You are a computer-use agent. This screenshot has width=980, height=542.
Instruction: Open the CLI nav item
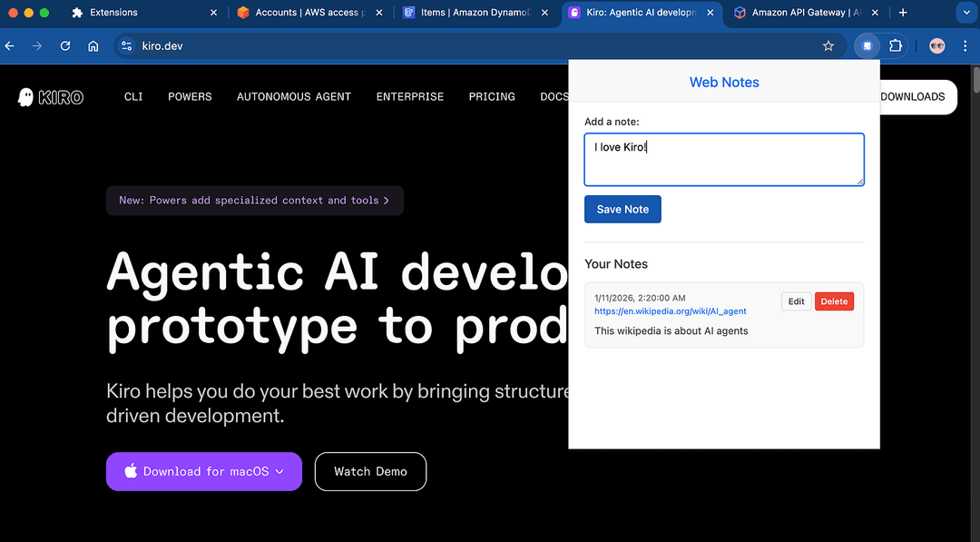click(x=133, y=97)
